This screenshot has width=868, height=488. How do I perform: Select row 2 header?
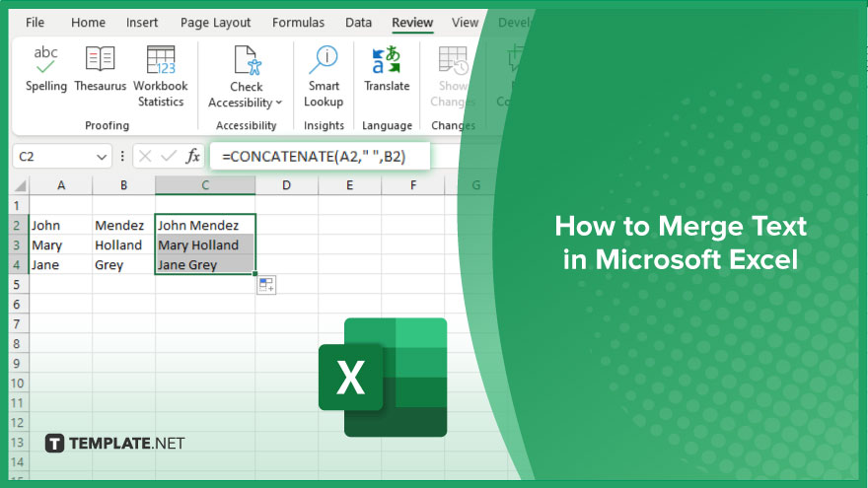click(x=17, y=226)
